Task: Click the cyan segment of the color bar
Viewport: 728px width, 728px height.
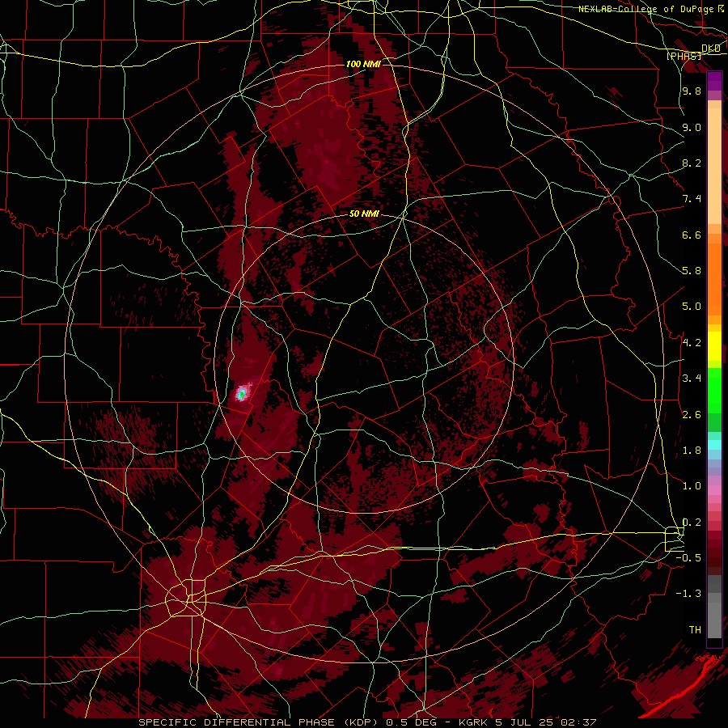Action: [x=714, y=445]
